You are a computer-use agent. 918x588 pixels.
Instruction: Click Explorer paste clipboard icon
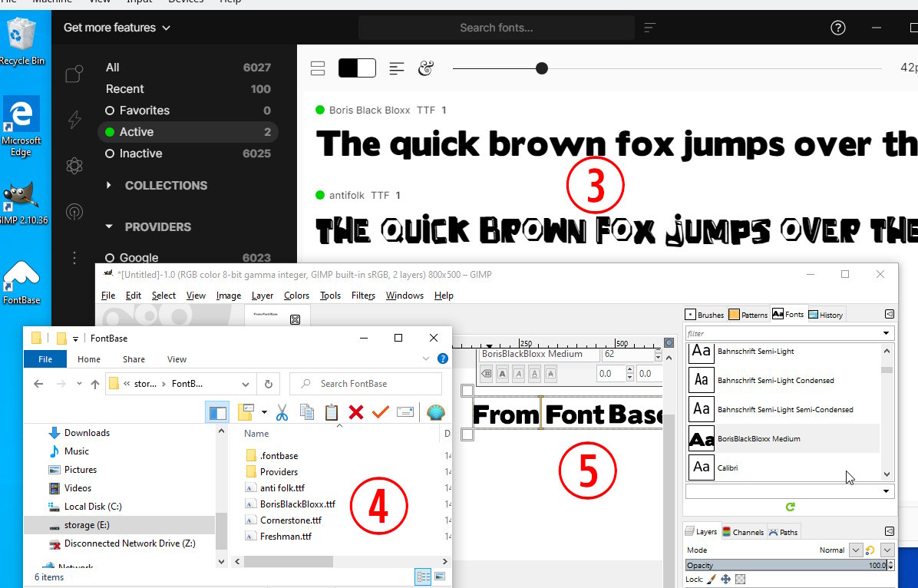click(332, 412)
